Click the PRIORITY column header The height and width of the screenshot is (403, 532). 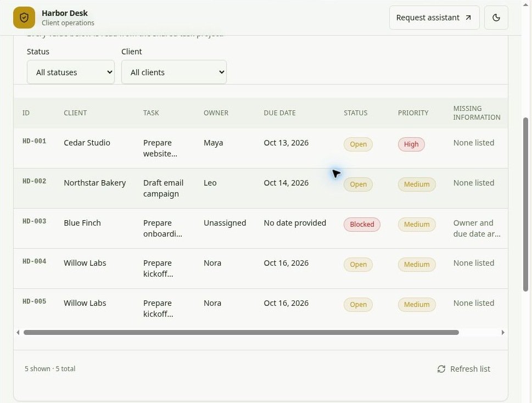pos(413,113)
